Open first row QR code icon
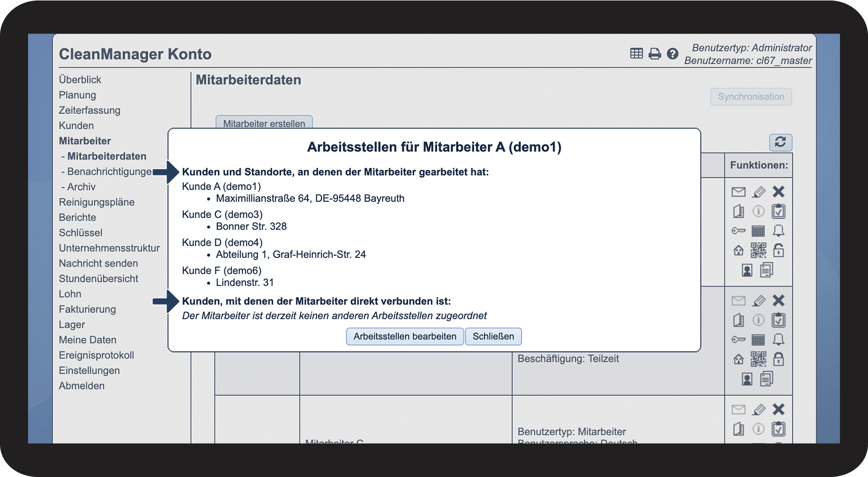 point(758,251)
